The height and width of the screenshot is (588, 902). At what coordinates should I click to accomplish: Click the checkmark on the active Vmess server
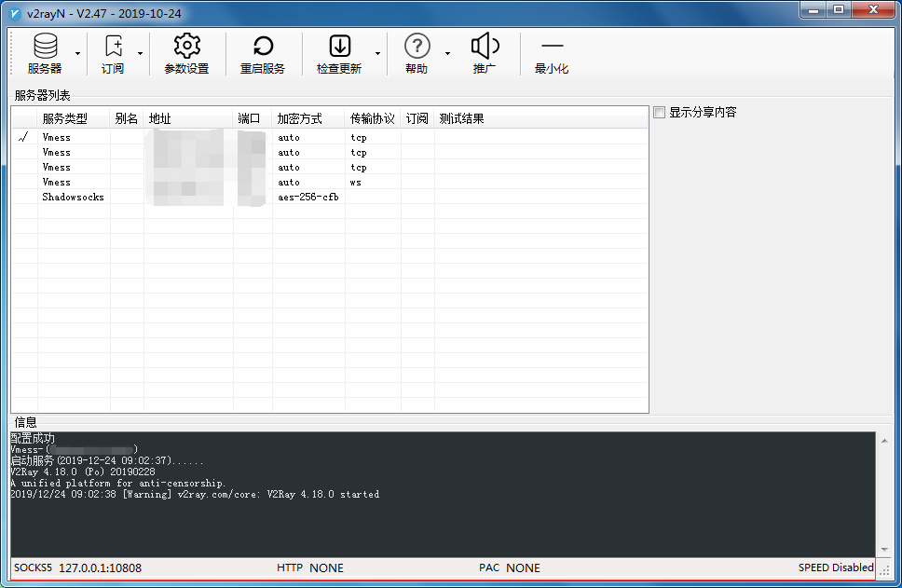pos(23,137)
